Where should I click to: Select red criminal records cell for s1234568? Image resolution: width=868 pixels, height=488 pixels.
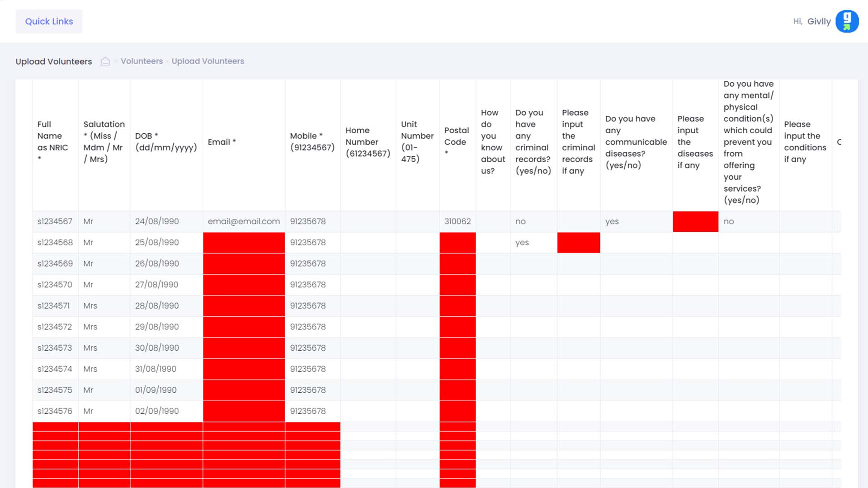coord(578,243)
